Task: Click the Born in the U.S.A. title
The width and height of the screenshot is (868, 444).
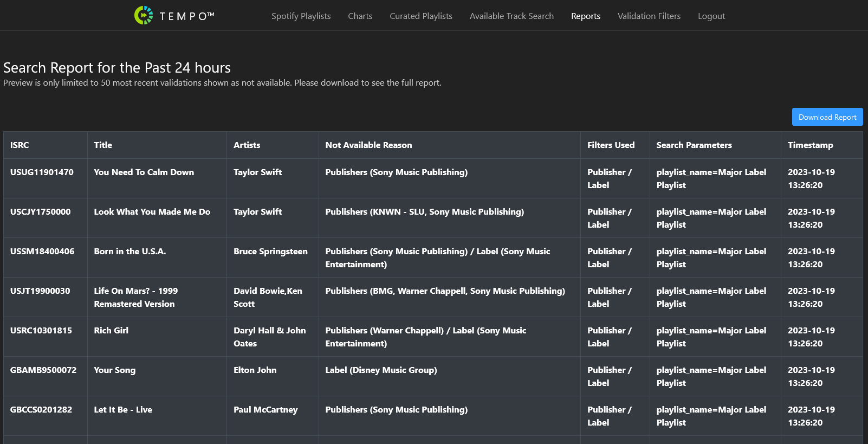Action: 130,252
